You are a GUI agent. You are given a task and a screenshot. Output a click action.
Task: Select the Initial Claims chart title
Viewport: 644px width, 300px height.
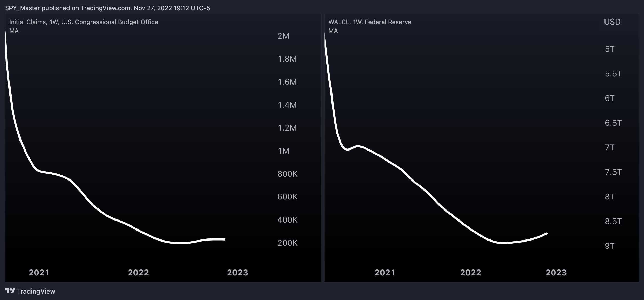84,22
